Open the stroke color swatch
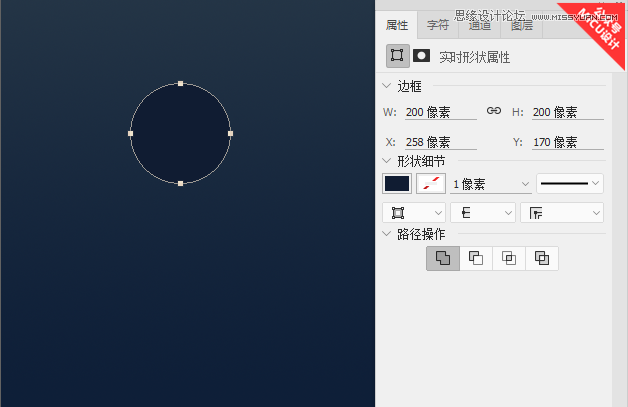The width and height of the screenshot is (628, 407). click(x=430, y=184)
